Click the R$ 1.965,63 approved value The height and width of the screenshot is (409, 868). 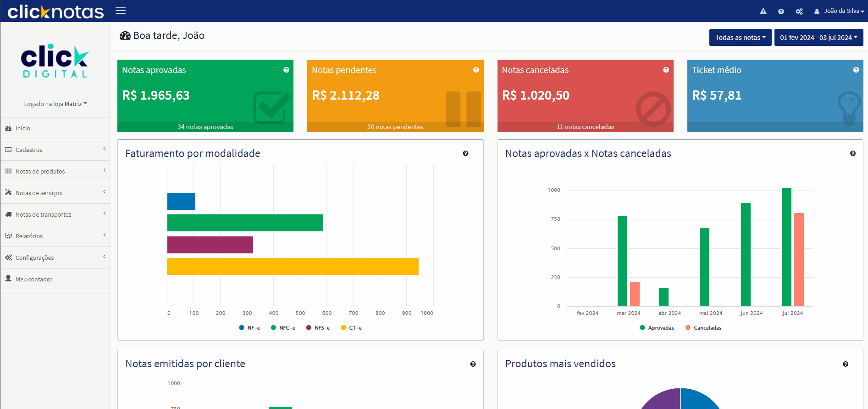tap(156, 95)
